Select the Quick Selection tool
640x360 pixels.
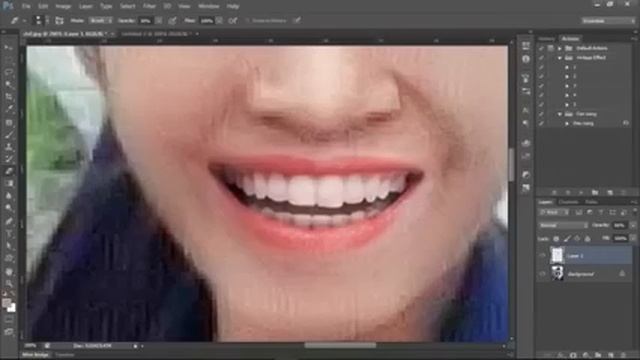click(9, 84)
